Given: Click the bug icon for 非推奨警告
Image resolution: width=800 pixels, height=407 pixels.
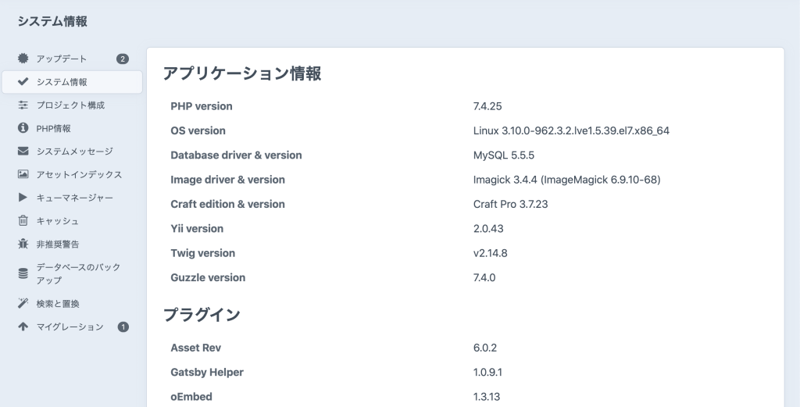Looking at the screenshot, I should coord(23,243).
